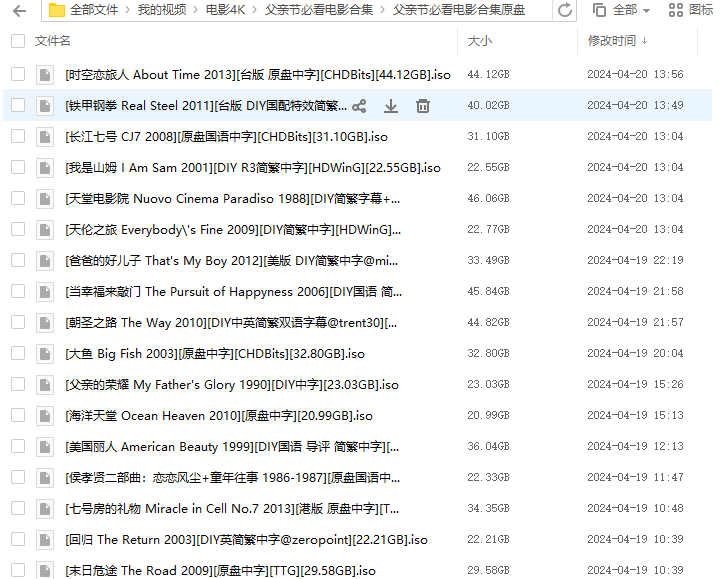Check the That's My Boy 2012 file

(x=18, y=260)
